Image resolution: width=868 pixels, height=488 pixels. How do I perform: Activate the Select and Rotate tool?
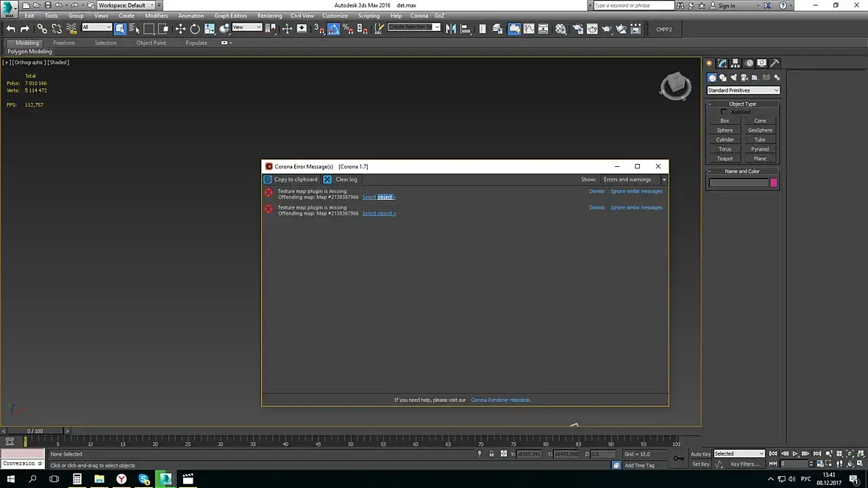(x=195, y=29)
